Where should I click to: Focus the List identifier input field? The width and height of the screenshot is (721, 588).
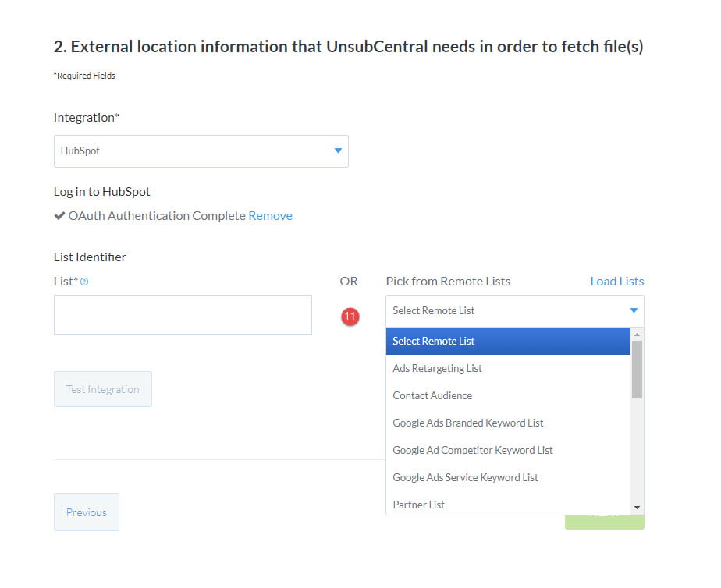pos(183,315)
